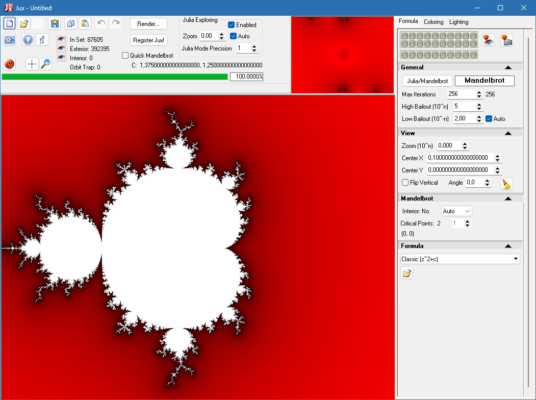Viewport: 536px width, 400px height.
Task: Click the Center Y spinner arrows
Action: [497, 170]
